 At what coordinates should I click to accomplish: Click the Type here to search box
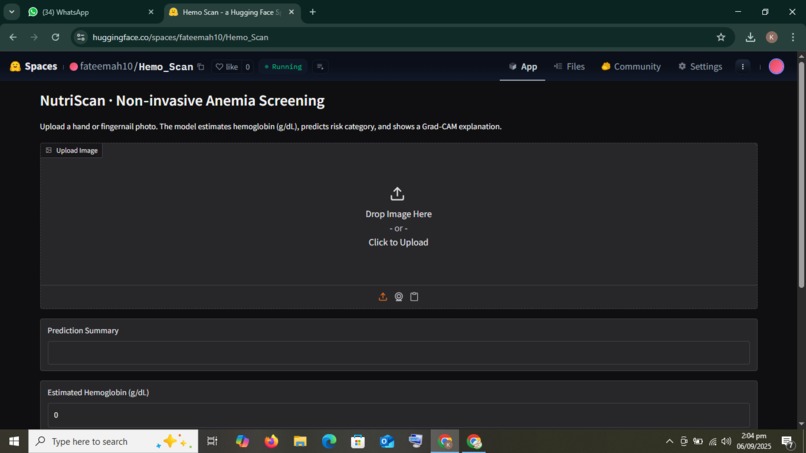(x=113, y=441)
